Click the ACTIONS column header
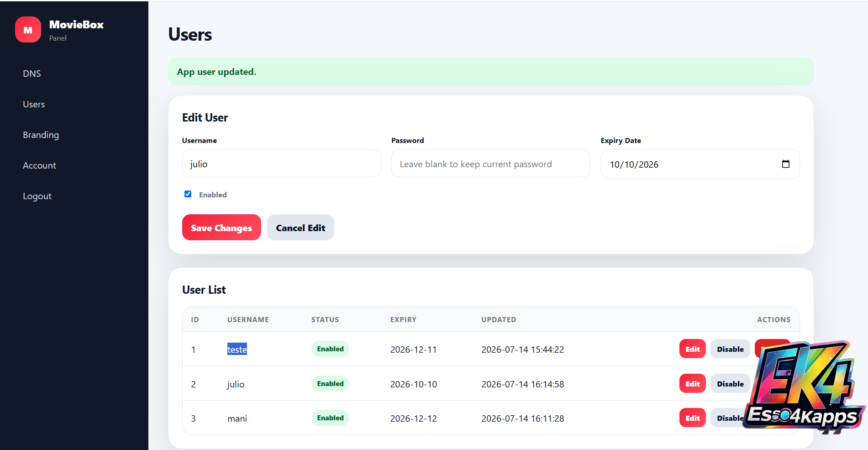The width and height of the screenshot is (868, 450). (x=773, y=319)
